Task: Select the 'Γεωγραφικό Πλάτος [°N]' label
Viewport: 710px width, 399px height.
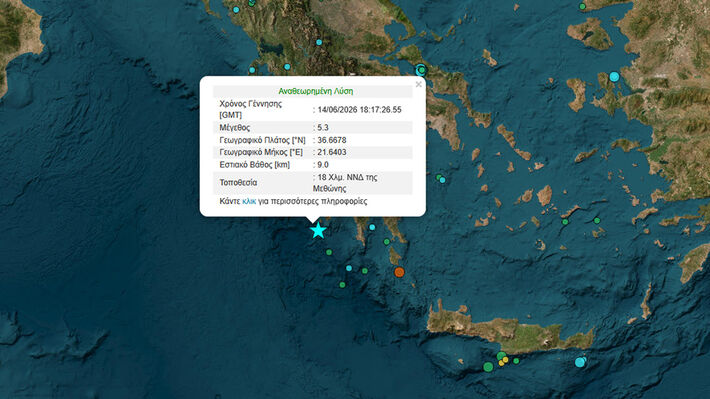Action: 262,140
